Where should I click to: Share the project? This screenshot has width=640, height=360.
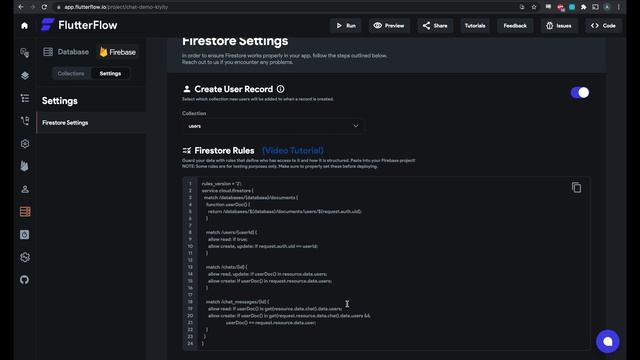pyautogui.click(x=435, y=26)
